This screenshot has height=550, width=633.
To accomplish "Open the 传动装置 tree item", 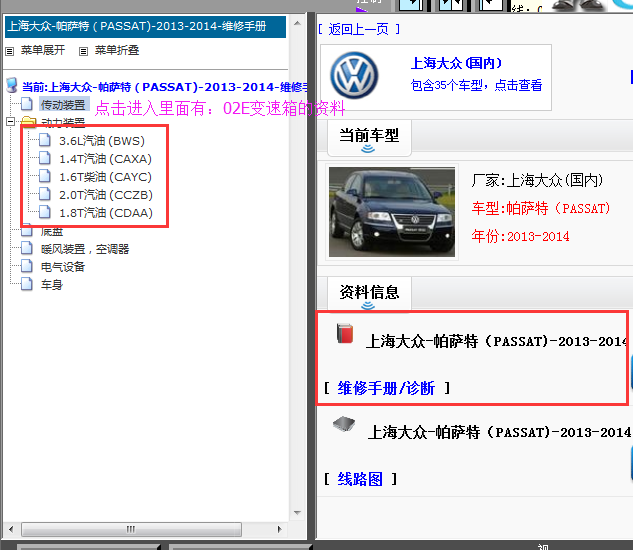I will [x=63, y=105].
